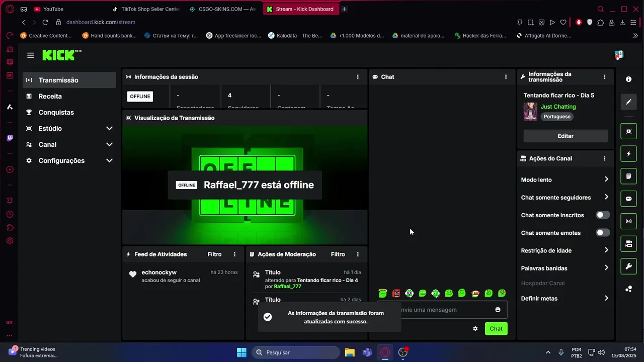
Task: Click the three-dots cluster icon at toolbar bottom
Action: click(x=628, y=289)
